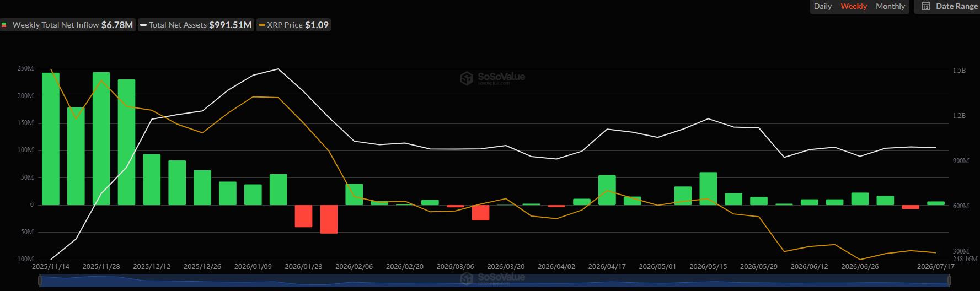Toggle the Total Net Assets line series
Viewport: 980px width, 291px height.
point(196,25)
